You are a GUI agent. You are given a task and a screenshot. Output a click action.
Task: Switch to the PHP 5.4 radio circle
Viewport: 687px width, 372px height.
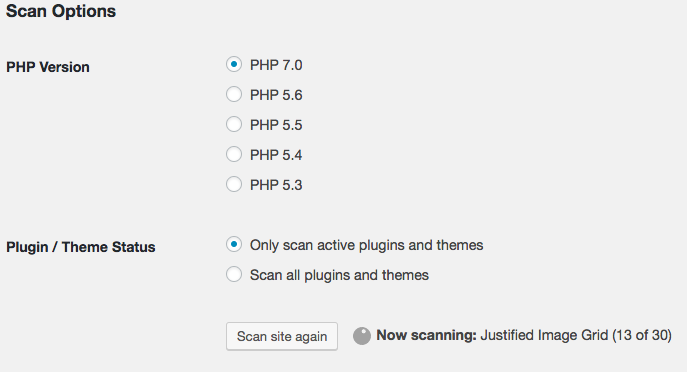234,154
